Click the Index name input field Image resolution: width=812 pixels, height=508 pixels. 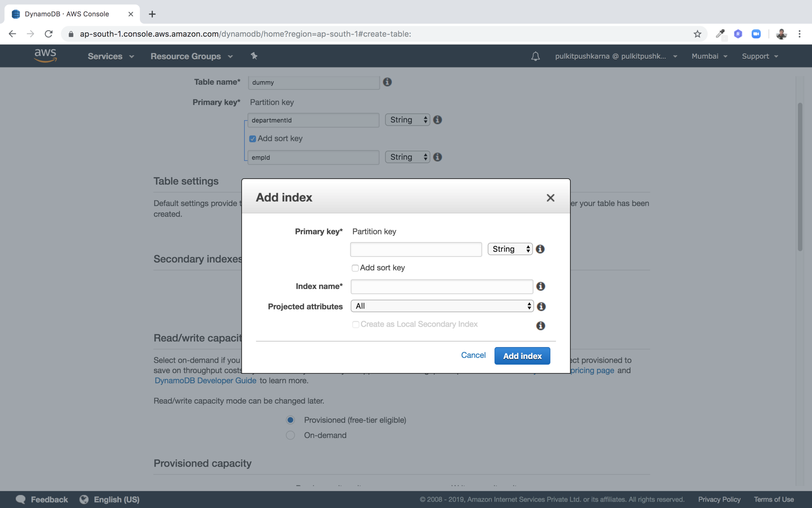442,286
